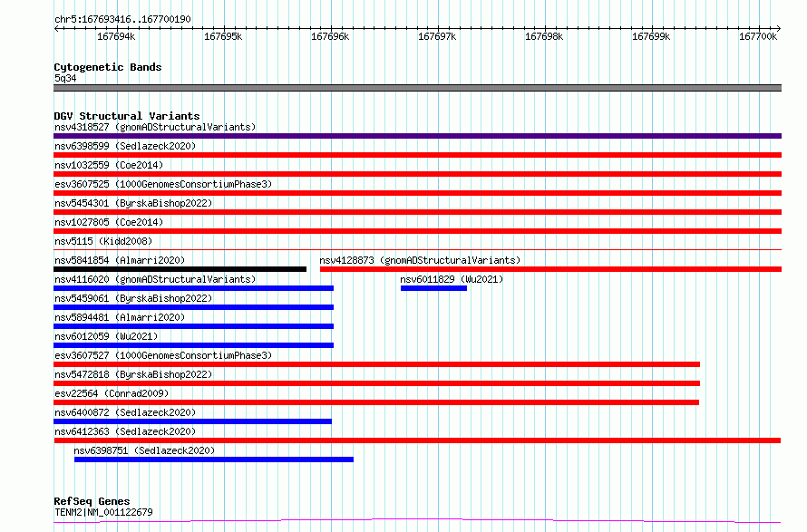Open nsv5459061 (ByrskaBishop2022) label
Image resolution: width=807 pixels, height=532 pixels.
(133, 298)
